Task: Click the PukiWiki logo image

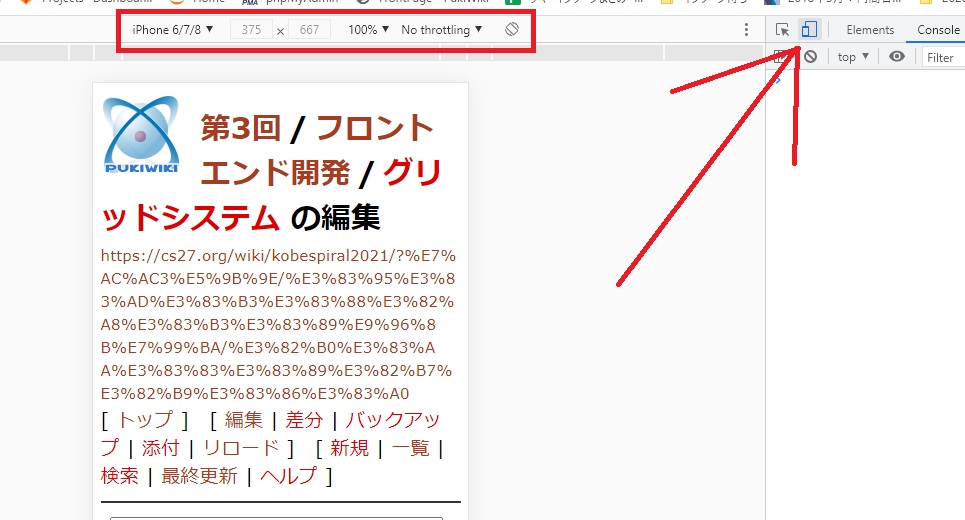Action: [141, 135]
